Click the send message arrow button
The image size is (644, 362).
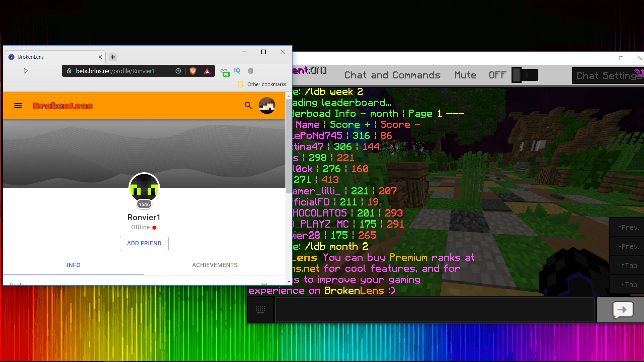[622, 310]
